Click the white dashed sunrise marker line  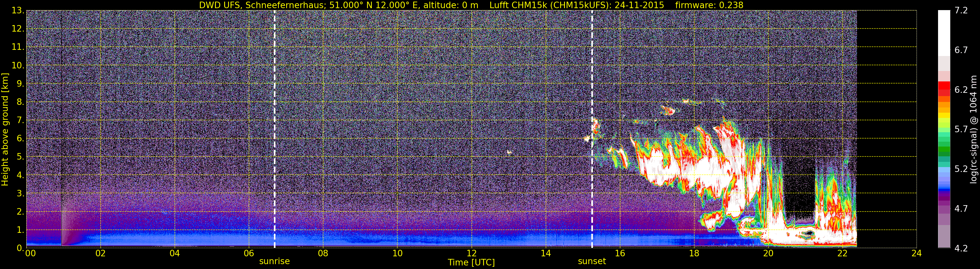pyautogui.click(x=274, y=129)
